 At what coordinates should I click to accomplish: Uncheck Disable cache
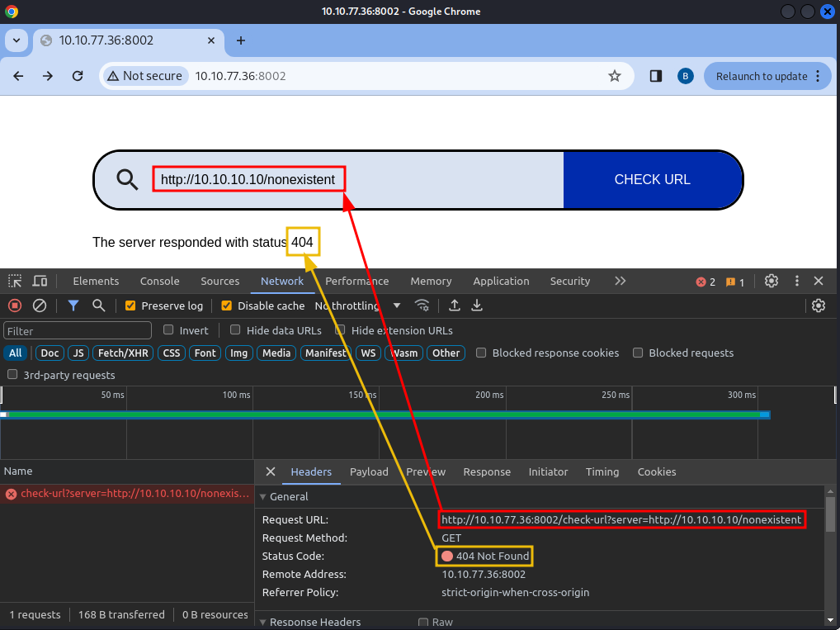tap(227, 306)
